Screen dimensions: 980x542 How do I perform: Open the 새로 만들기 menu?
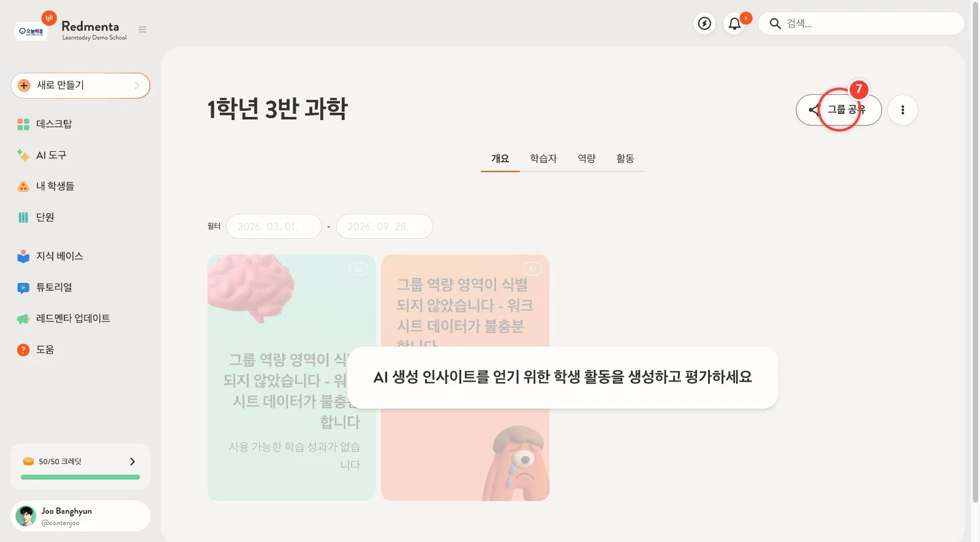pyautogui.click(x=80, y=86)
